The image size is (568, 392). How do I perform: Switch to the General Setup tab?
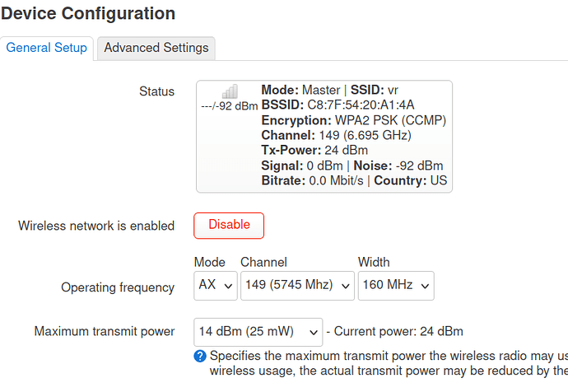(x=46, y=48)
